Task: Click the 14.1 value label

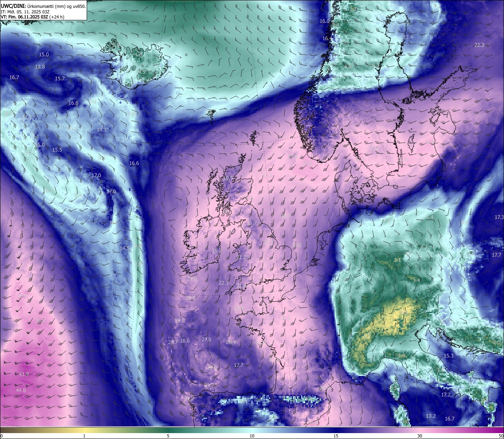Action: [x=102, y=130]
